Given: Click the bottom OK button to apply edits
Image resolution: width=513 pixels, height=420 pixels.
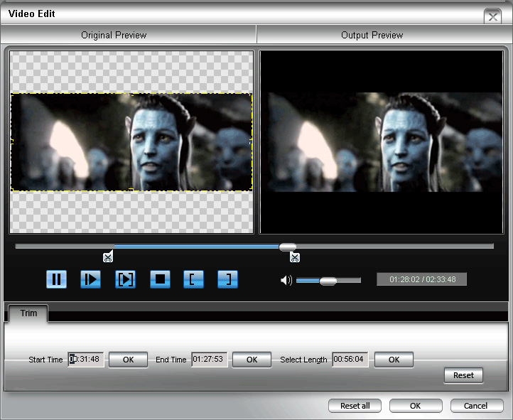Looking at the screenshot, I should click(x=416, y=406).
